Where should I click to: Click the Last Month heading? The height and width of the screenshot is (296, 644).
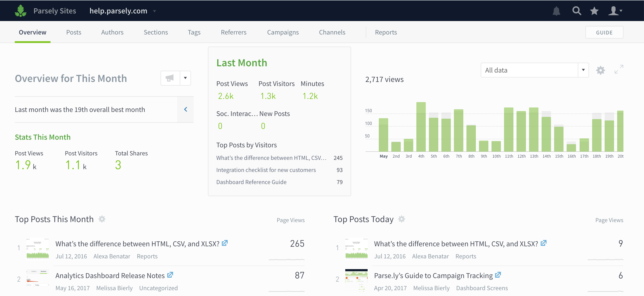coord(242,63)
